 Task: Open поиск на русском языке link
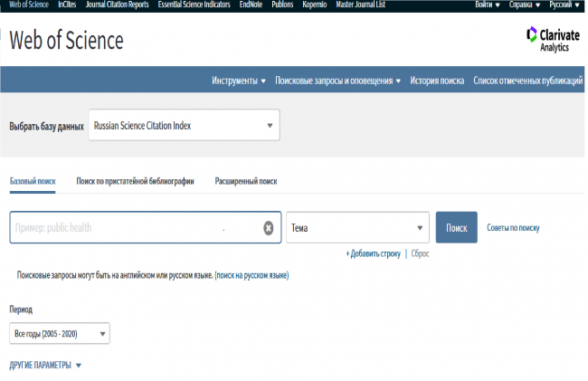point(251,275)
